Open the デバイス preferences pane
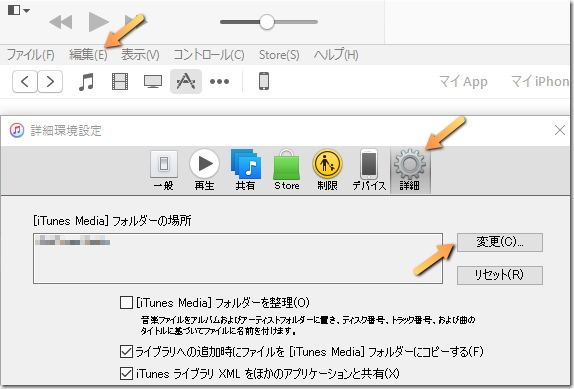 [369, 170]
